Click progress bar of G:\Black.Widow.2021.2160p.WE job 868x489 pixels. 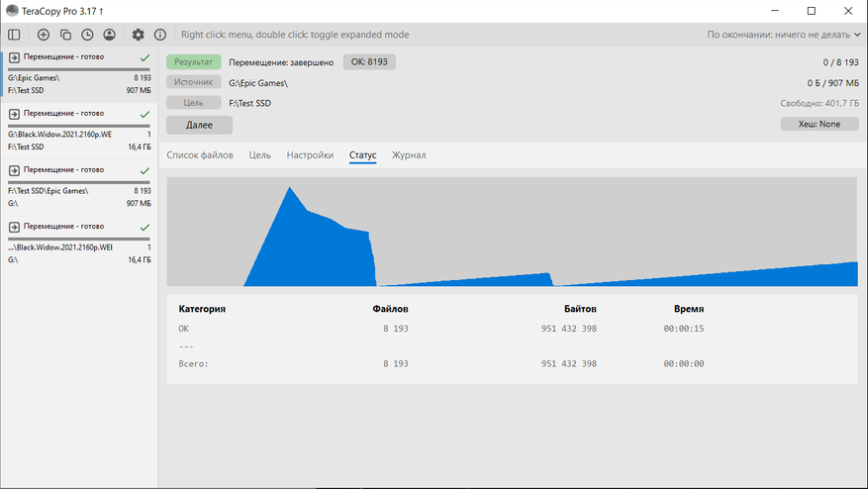click(79, 126)
